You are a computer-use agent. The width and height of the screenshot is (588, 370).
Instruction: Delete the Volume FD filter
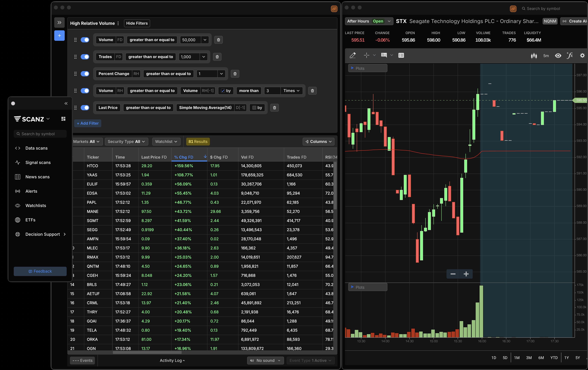point(218,40)
